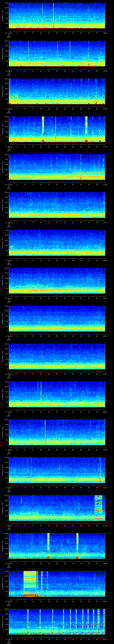114x644 pixels.
Task: Click the Frequency (Hz) axis label of the 21:37:00 panel
Action: [x=3, y=16]
